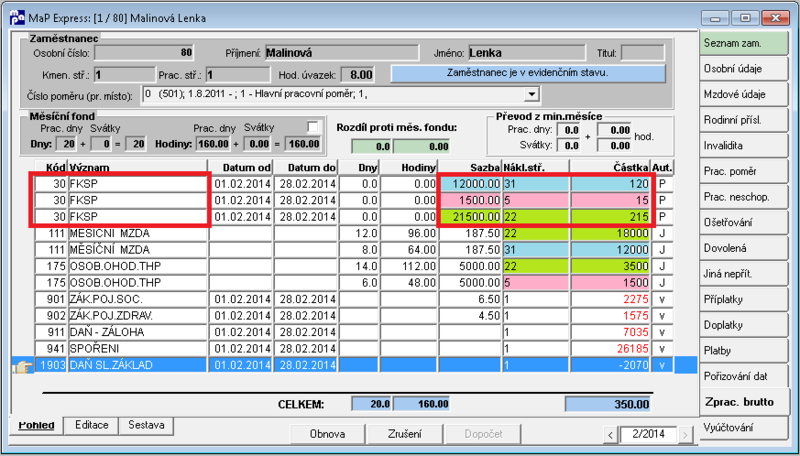Viewport: 800px width, 456px height.
Task: Open Osobní údaje section
Action: pos(744,69)
